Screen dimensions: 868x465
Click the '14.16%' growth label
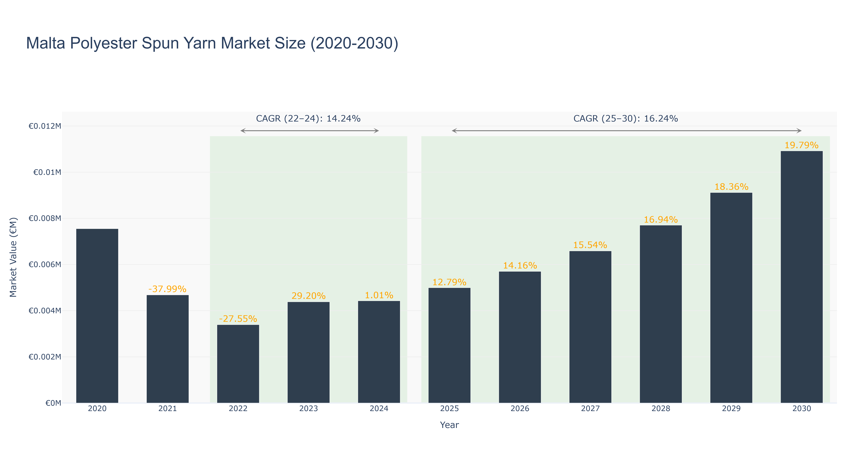(520, 266)
